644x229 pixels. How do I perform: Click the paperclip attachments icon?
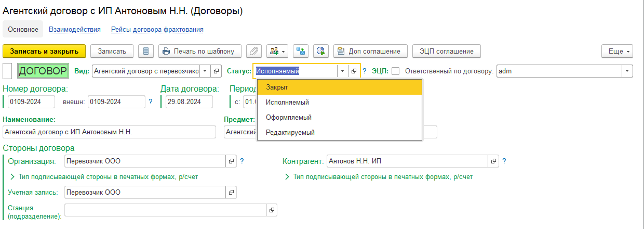(x=253, y=51)
